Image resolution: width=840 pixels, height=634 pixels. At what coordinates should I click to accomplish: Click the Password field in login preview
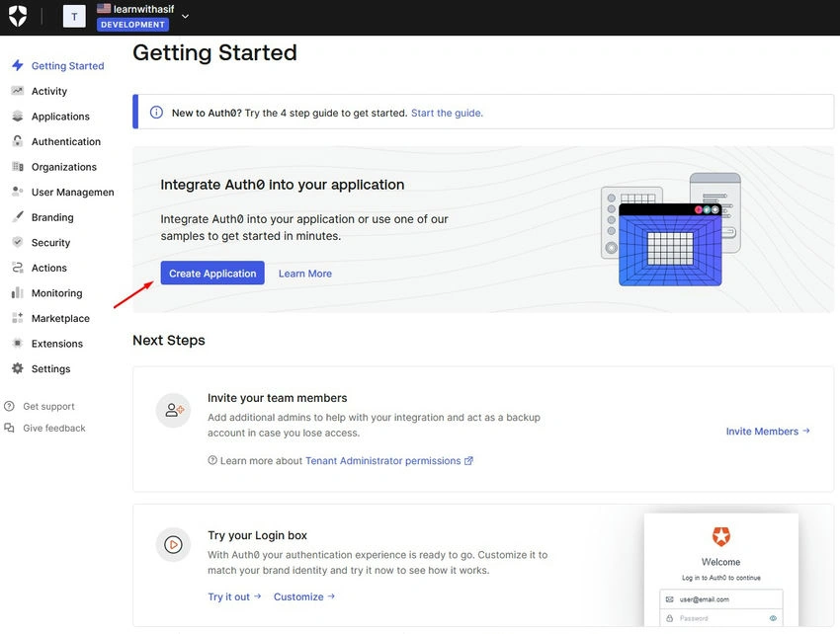coord(721,618)
